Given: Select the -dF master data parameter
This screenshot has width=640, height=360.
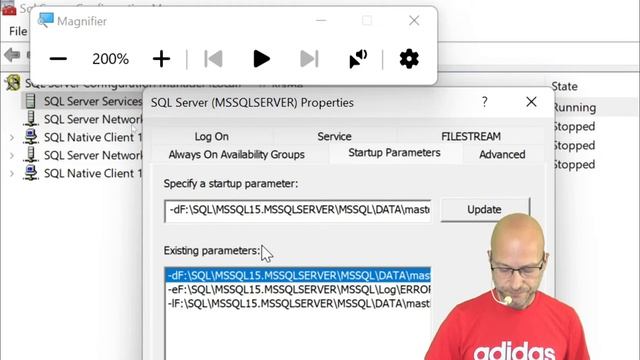Looking at the screenshot, I should 298,276.
